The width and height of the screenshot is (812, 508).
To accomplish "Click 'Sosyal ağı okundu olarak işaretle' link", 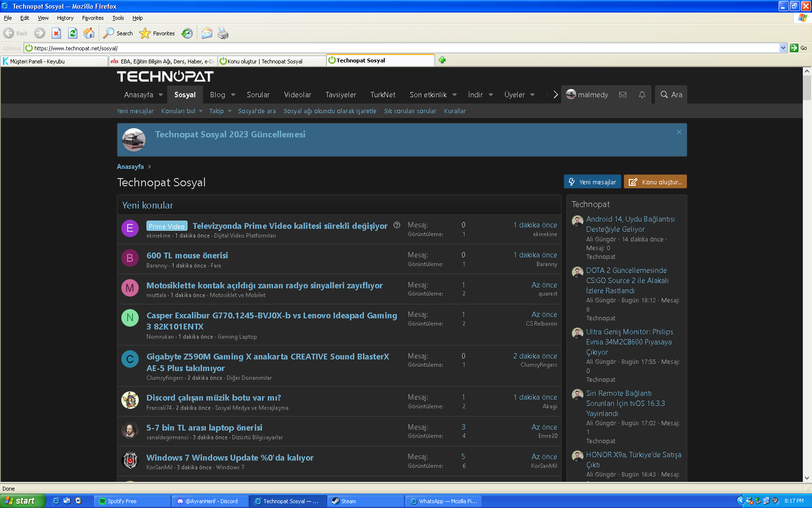I will 330,111.
